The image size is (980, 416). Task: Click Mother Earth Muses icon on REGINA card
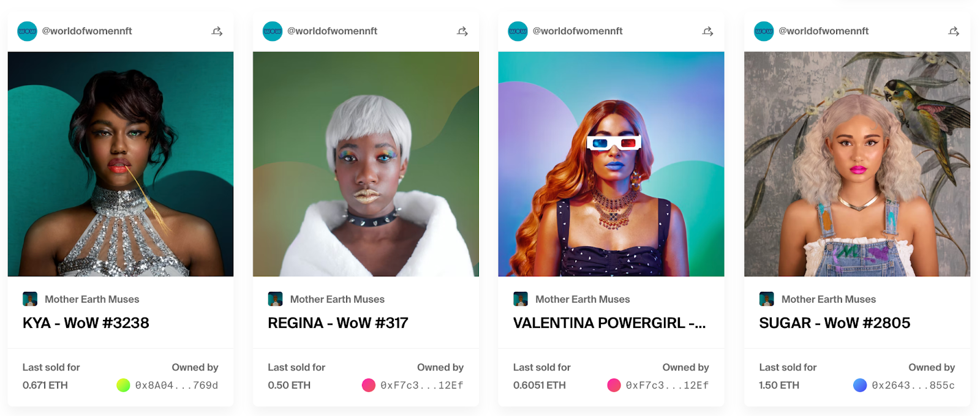pyautogui.click(x=275, y=299)
